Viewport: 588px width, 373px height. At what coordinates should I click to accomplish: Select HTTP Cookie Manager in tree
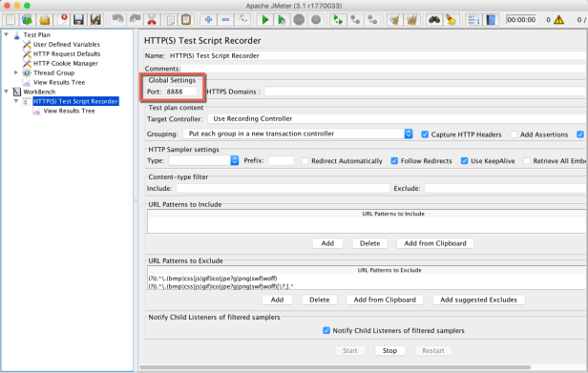[66, 63]
